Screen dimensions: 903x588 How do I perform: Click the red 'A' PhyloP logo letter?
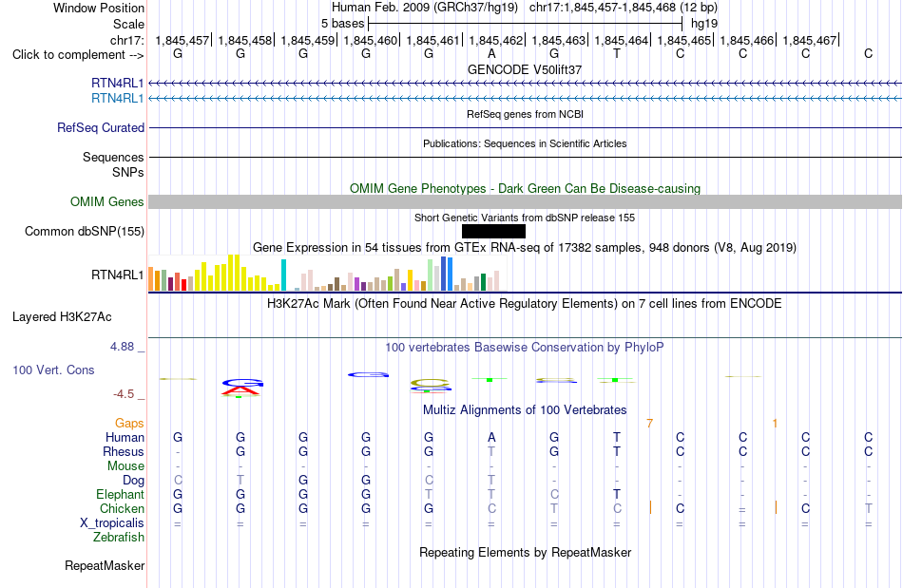point(240,390)
